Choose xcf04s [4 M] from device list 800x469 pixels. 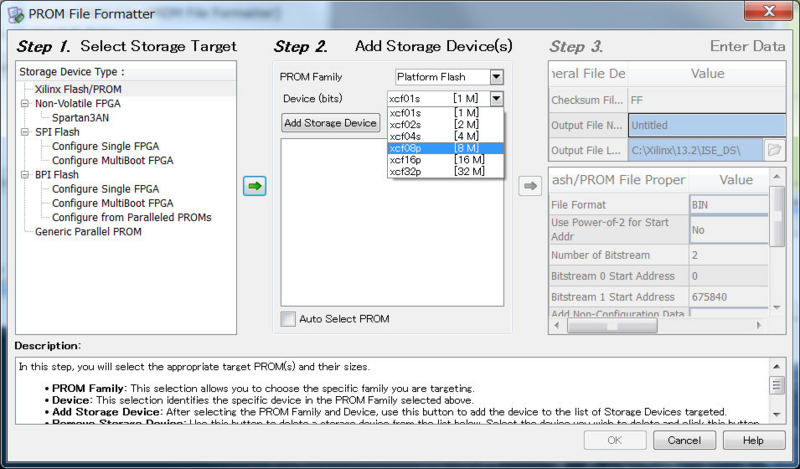pos(445,136)
